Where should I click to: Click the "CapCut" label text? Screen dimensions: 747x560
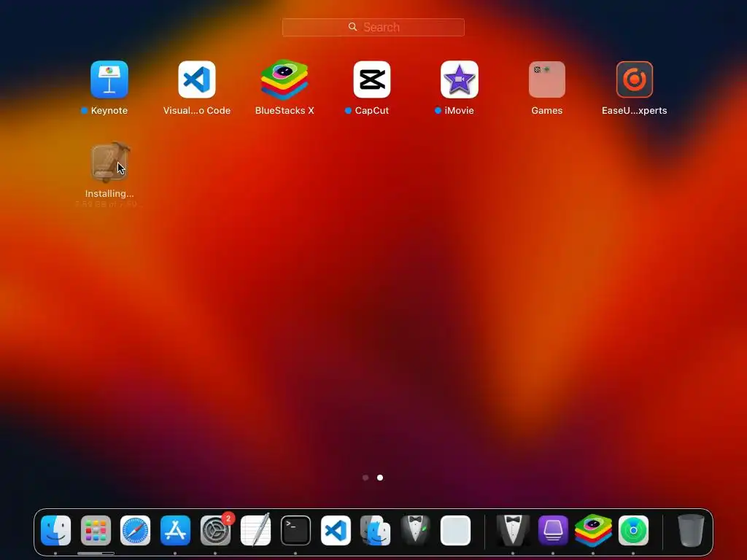tap(371, 111)
